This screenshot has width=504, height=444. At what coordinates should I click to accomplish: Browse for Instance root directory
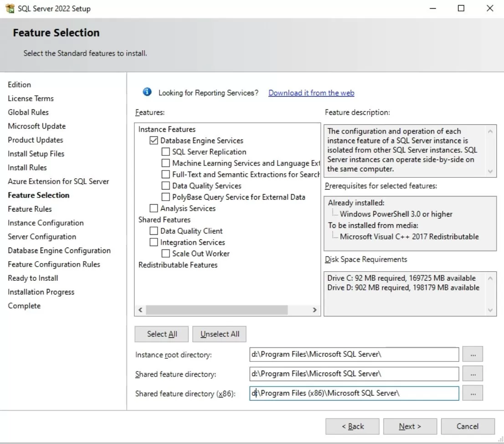point(473,354)
